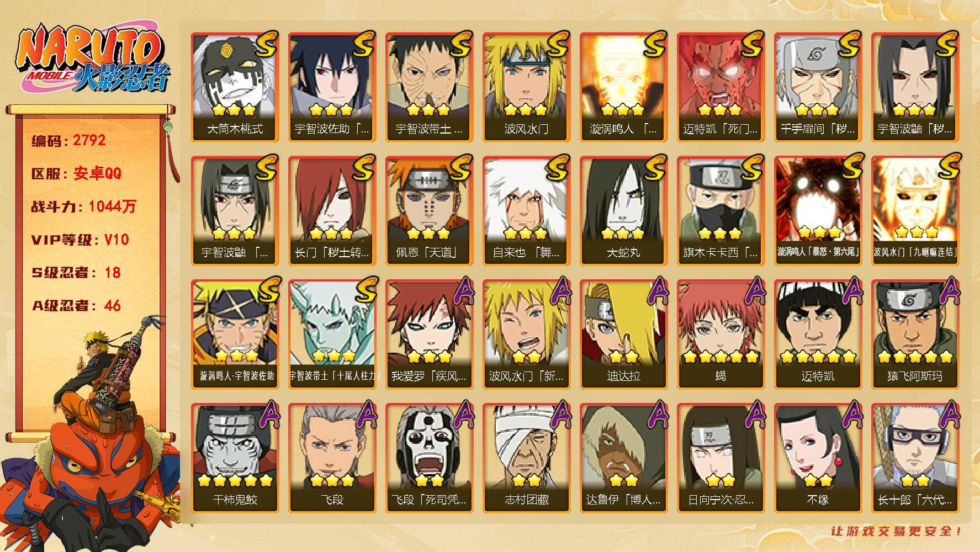The height and width of the screenshot is (552, 980).
Task: Select the 猿飞阿斯玛 character card
Action: [x=915, y=335]
